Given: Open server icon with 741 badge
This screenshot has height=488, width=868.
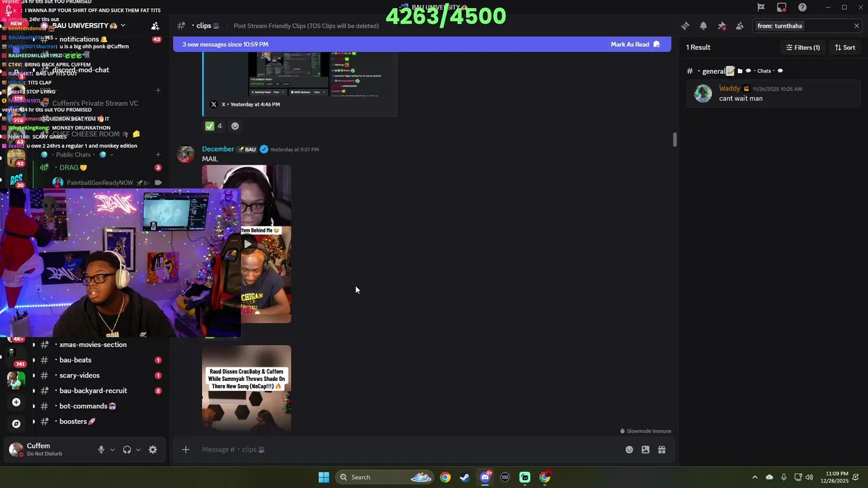Looking at the screenshot, I should click(15, 357).
